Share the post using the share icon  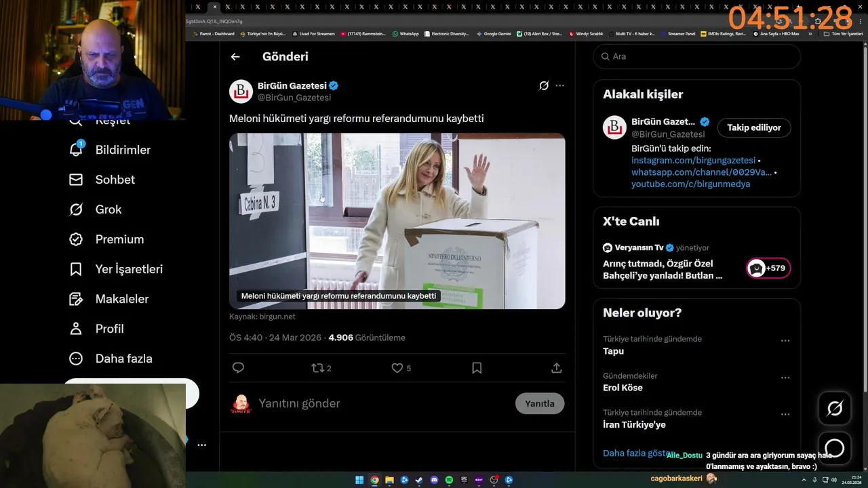coord(556,368)
